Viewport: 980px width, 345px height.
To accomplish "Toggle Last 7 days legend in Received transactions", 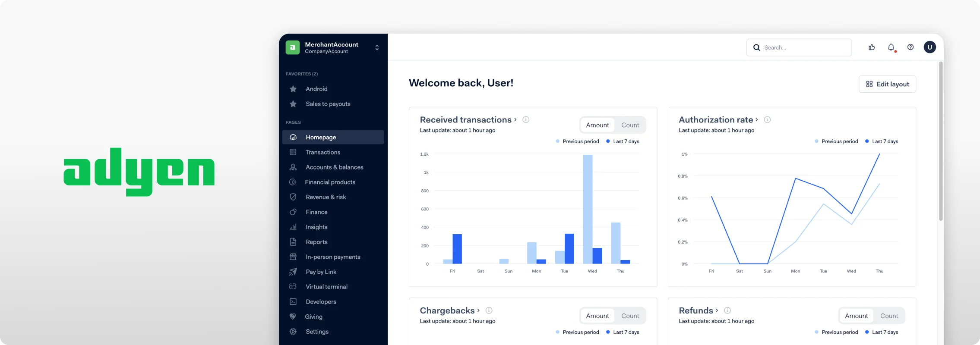I will (x=623, y=141).
